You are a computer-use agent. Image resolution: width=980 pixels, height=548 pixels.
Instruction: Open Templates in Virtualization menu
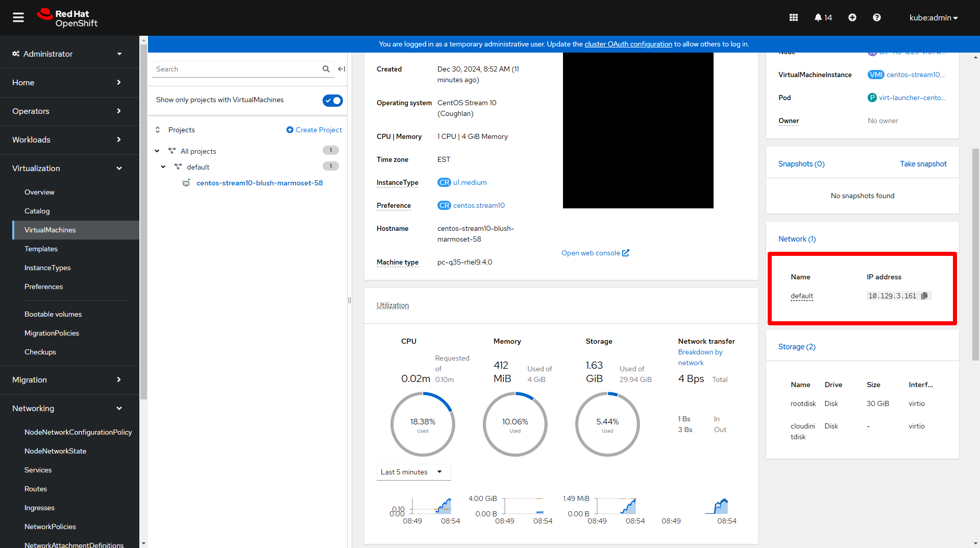(41, 249)
